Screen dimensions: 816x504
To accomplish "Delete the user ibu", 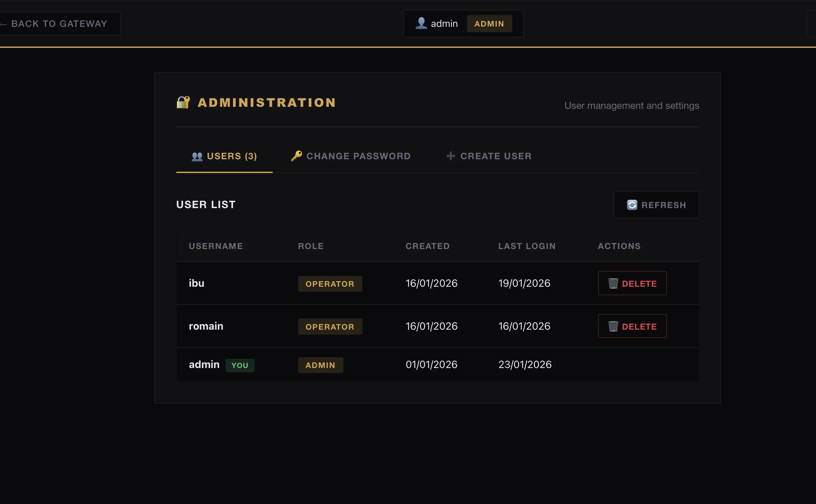I will 632,283.
